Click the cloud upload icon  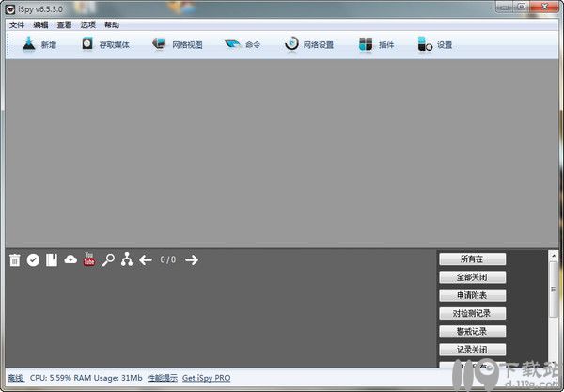tap(70, 259)
